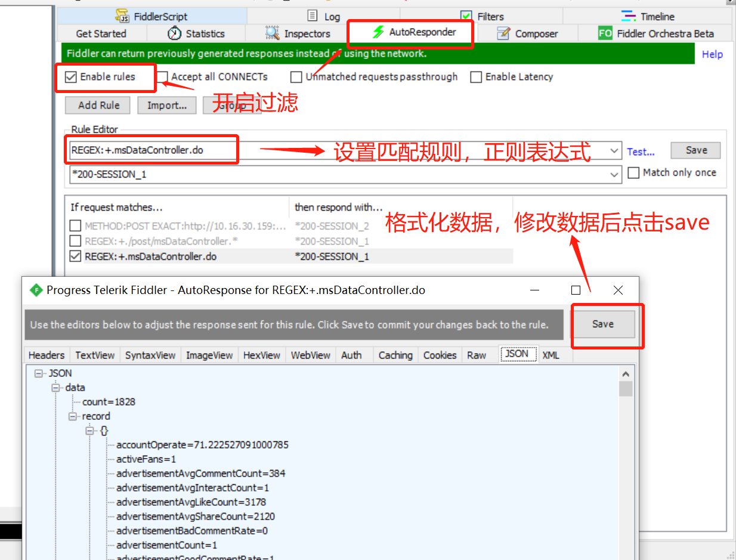Click the Fiddler Orchestra FO icon
The width and height of the screenshot is (736, 560).
point(605,33)
